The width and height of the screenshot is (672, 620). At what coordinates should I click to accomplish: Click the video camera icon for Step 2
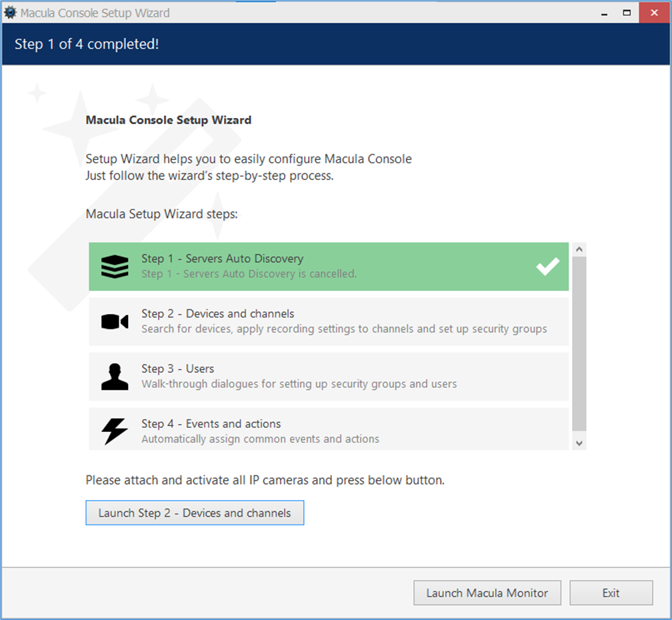[115, 322]
